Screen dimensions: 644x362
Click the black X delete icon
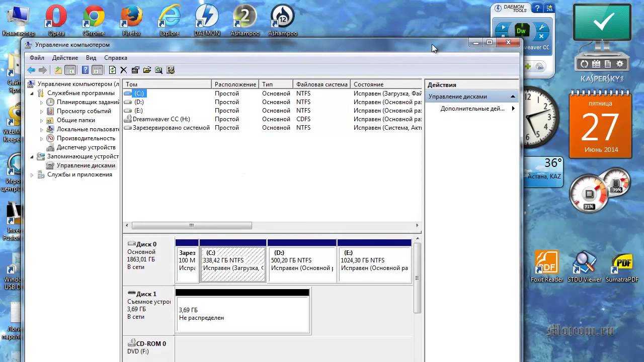[x=123, y=70]
